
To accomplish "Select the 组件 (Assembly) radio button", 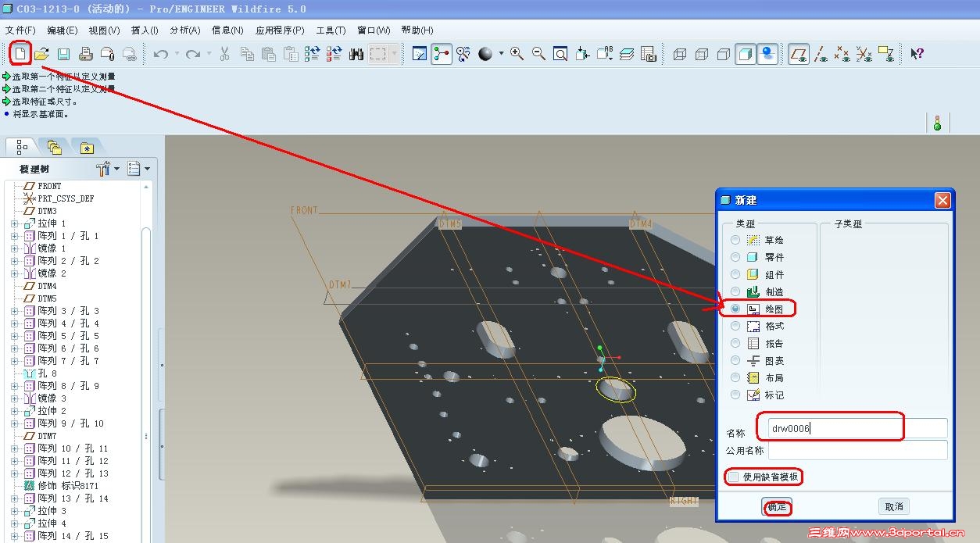I will coord(735,274).
